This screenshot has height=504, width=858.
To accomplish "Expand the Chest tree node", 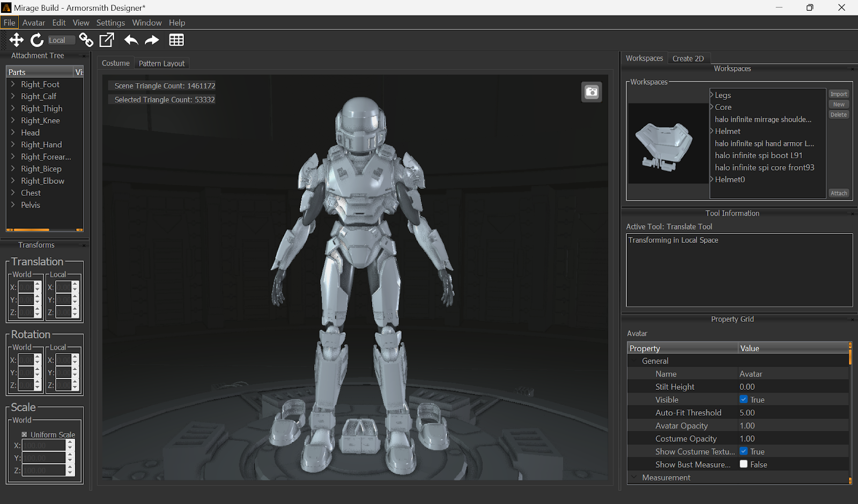I will (13, 192).
